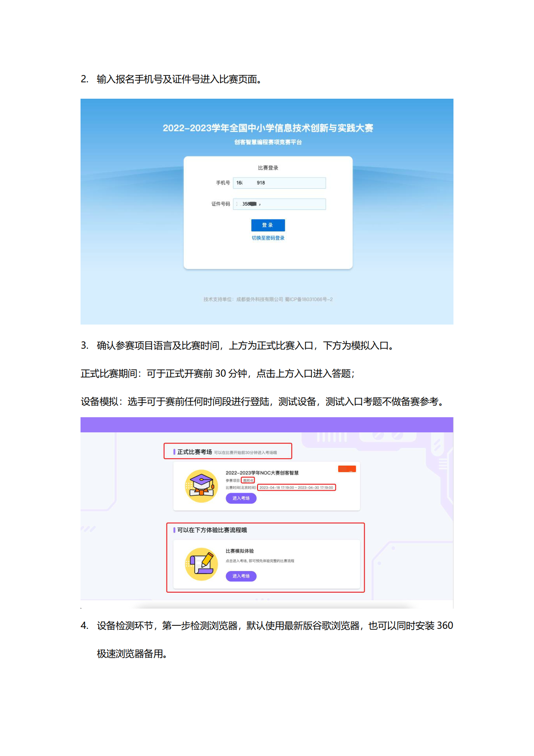Click the 可以在下方体验比赛流程哦 heading
The image size is (534, 756).
[x=212, y=530]
